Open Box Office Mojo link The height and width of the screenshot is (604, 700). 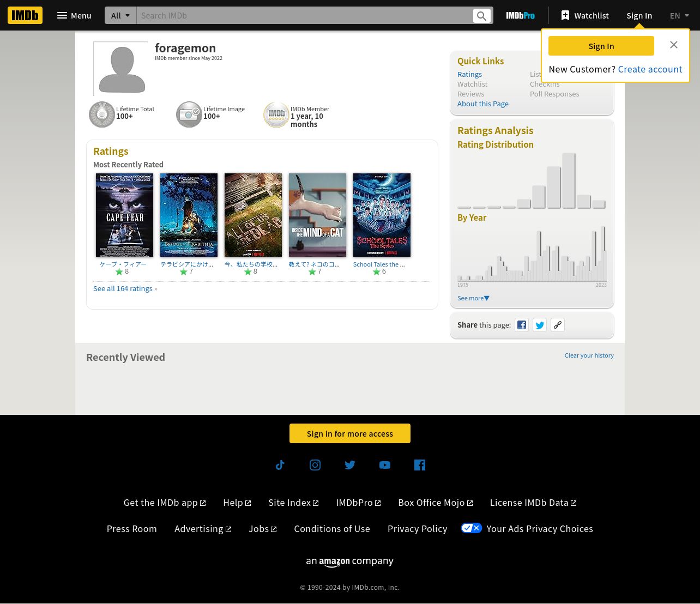pyautogui.click(x=435, y=503)
